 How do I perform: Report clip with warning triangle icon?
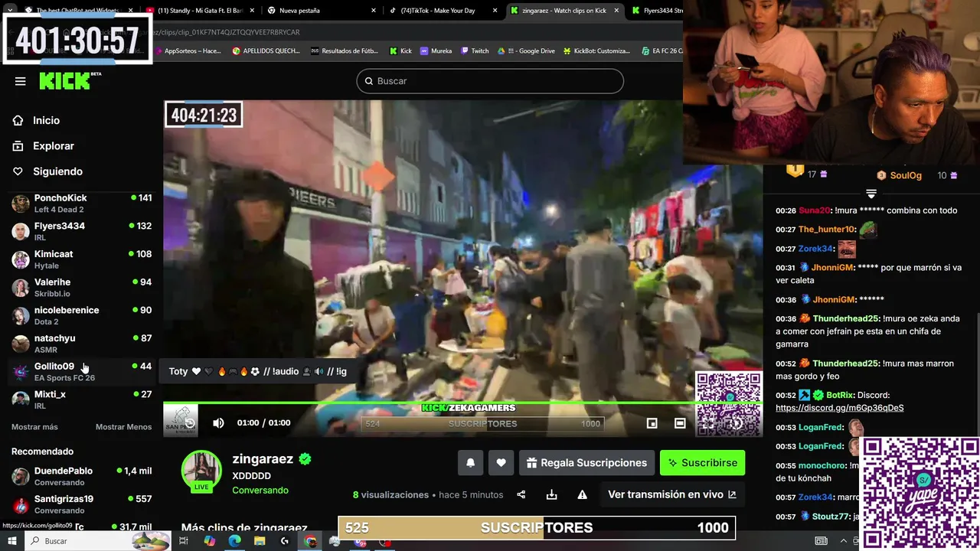pos(582,494)
